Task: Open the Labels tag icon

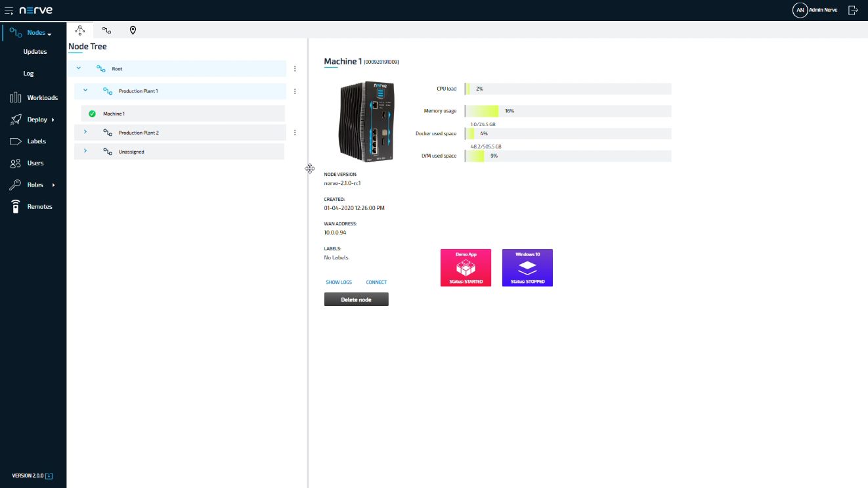Action: [x=17, y=141]
